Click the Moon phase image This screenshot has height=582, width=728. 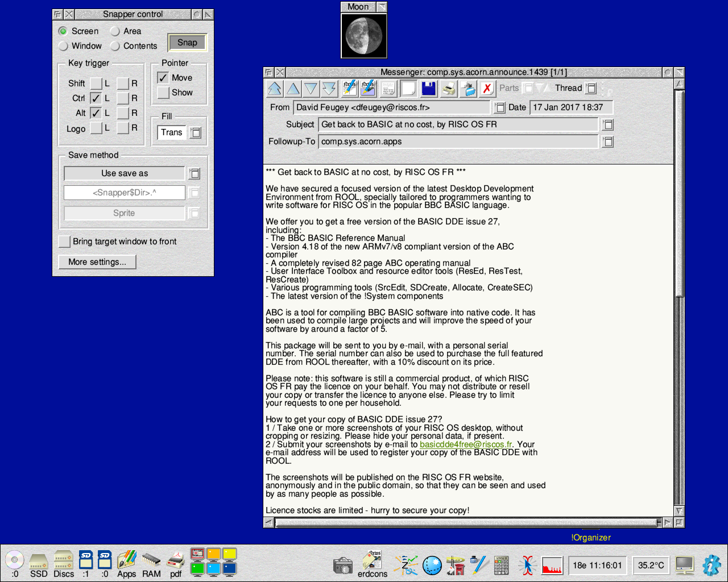(x=364, y=36)
